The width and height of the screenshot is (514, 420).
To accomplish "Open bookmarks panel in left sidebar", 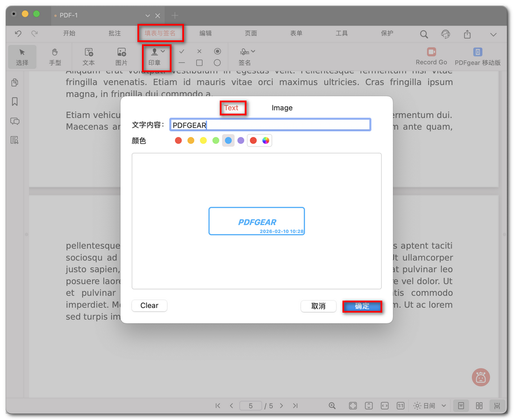I will tap(15, 102).
